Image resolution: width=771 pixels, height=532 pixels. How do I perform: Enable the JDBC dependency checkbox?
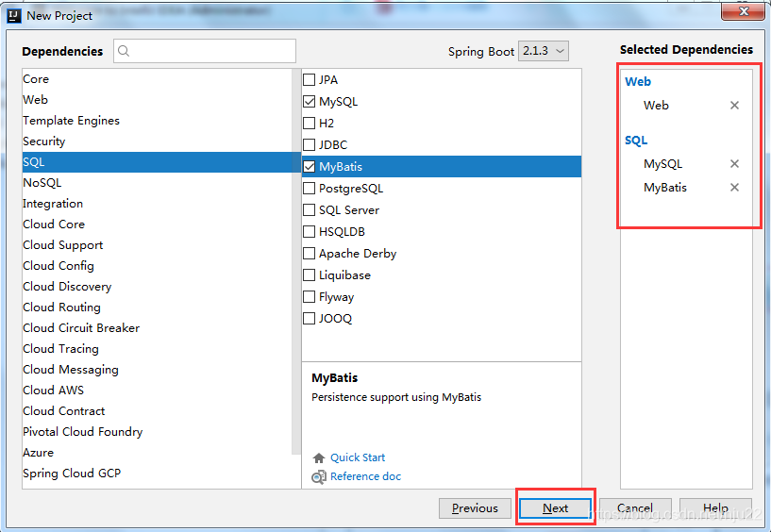point(309,144)
